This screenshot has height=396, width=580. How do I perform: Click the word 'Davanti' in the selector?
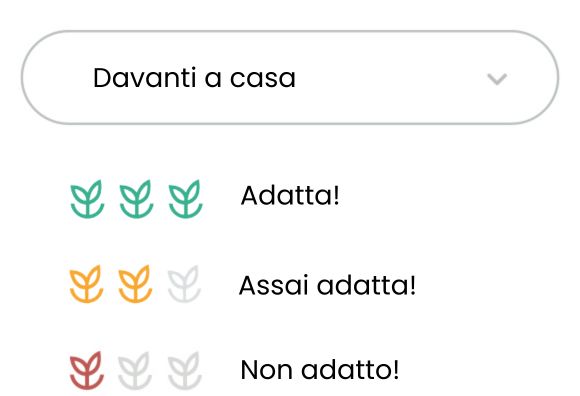click(145, 78)
